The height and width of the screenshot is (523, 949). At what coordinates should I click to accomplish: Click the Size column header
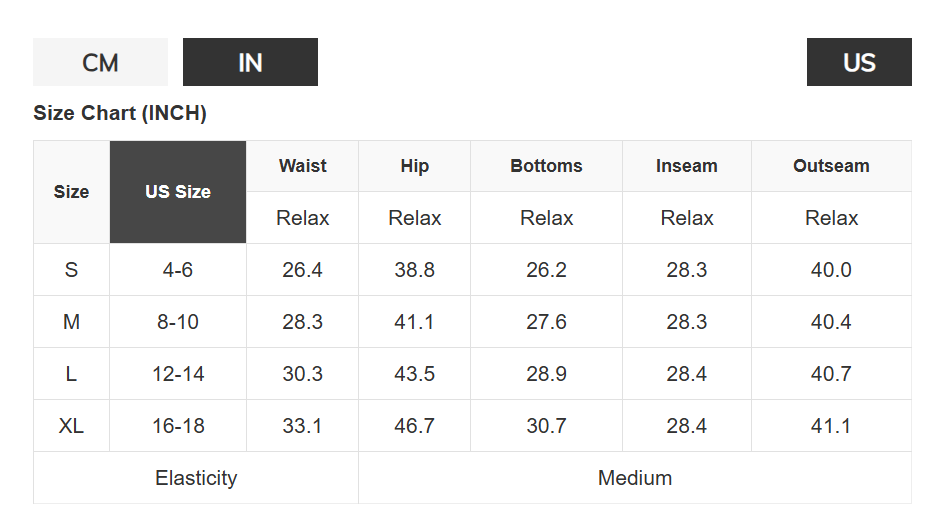71,192
